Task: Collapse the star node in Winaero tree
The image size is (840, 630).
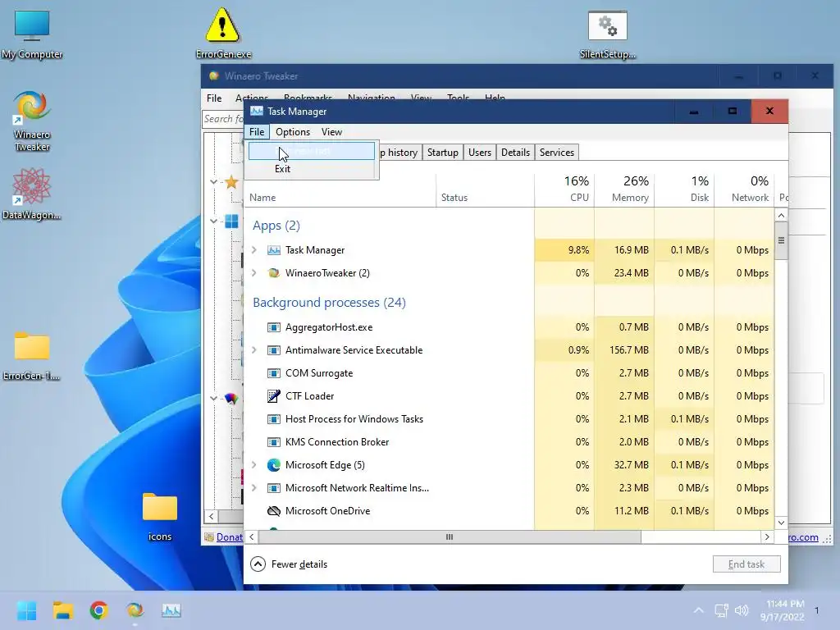Action: pyautogui.click(x=214, y=182)
